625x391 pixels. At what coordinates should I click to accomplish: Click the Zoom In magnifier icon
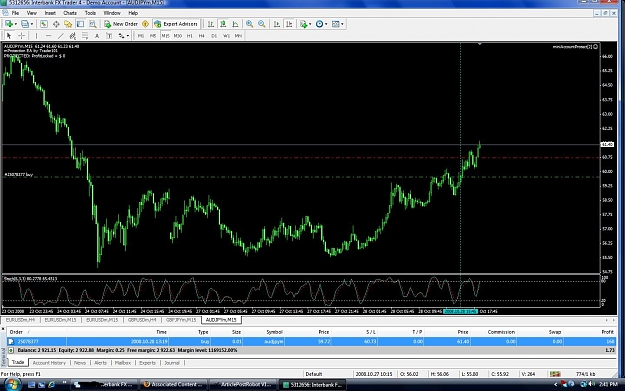[250, 24]
